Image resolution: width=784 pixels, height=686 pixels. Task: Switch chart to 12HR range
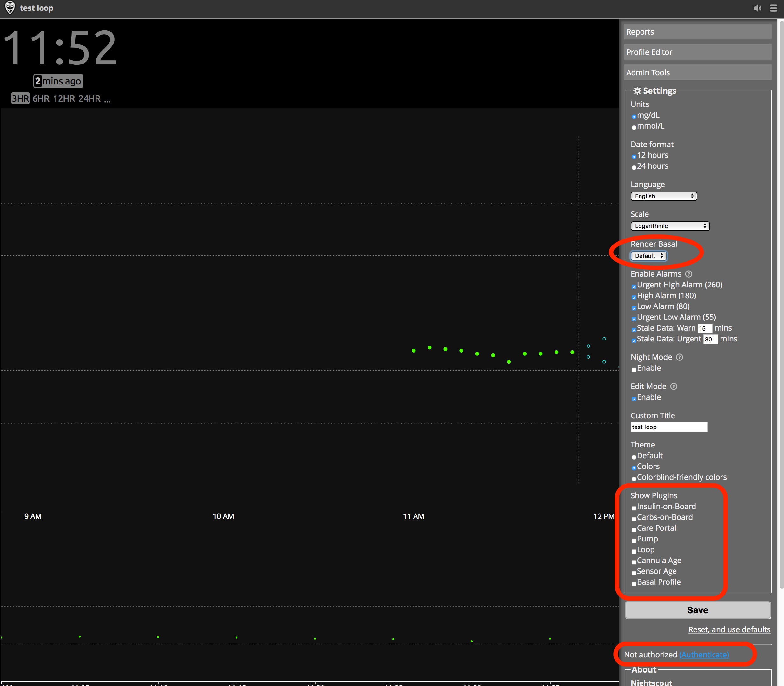(64, 98)
